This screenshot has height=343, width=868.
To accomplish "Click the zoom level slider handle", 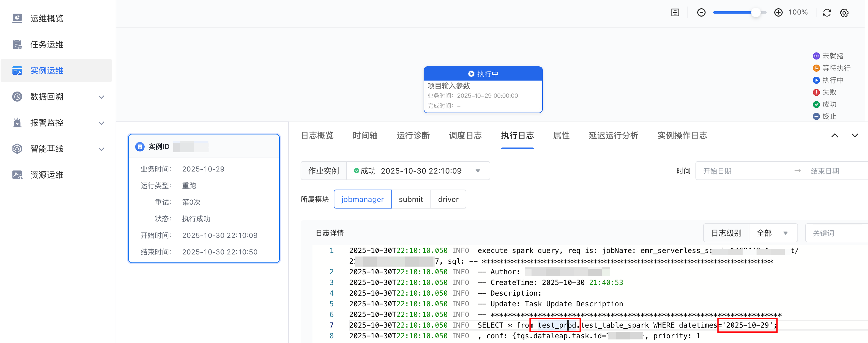I will click(756, 12).
